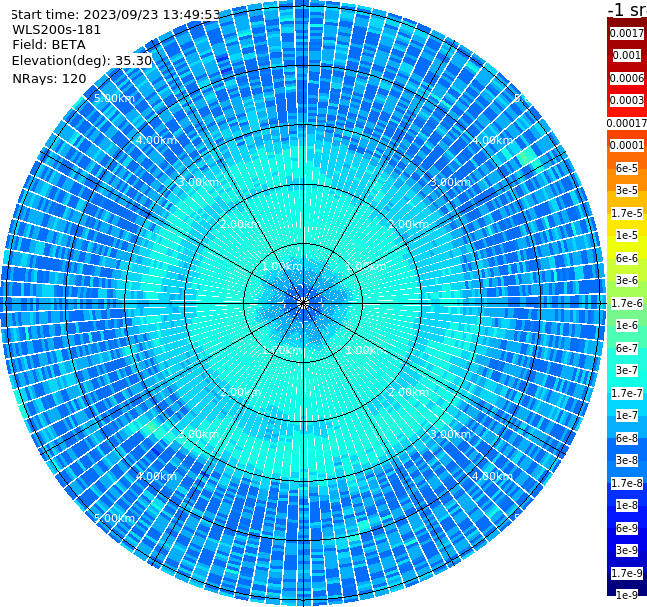
Task: Select the 1e-7 colorbar label
Action: (x=627, y=415)
